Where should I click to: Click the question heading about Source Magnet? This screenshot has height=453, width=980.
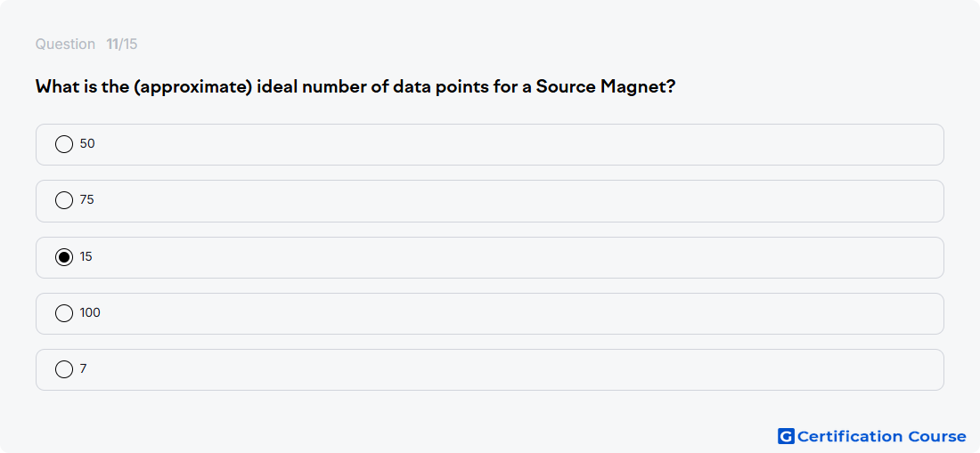coord(355,86)
